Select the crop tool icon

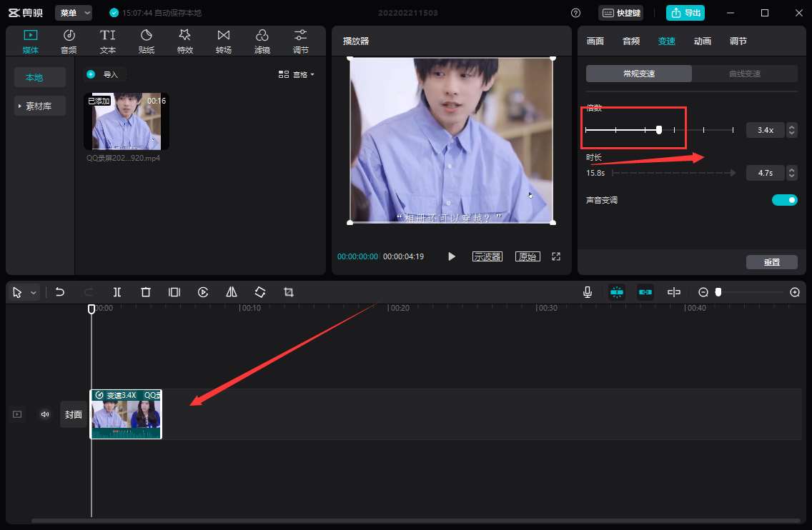tap(289, 292)
